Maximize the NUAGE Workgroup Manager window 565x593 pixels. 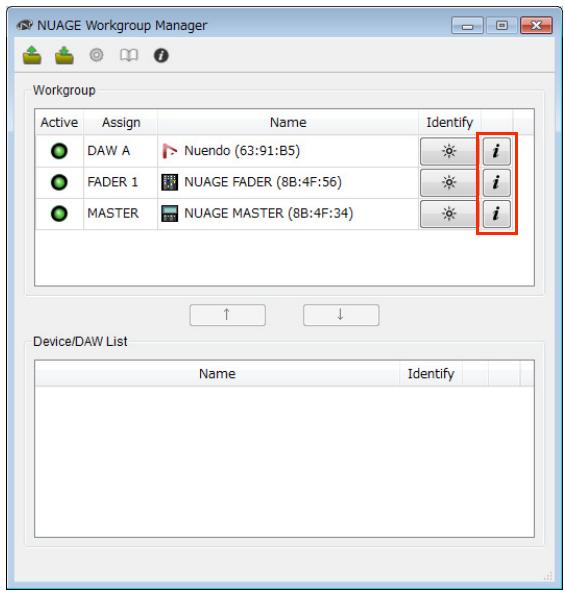pyautogui.click(x=501, y=26)
